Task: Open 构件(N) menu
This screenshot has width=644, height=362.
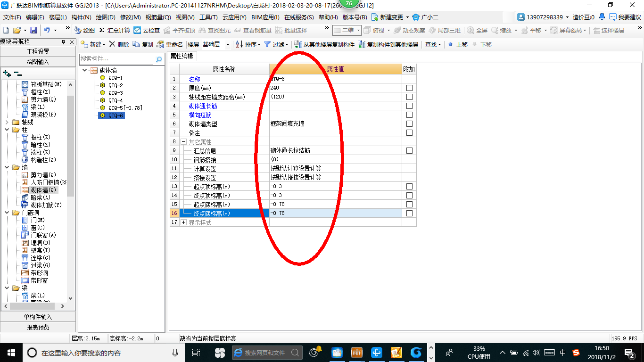Action: [x=82, y=17]
